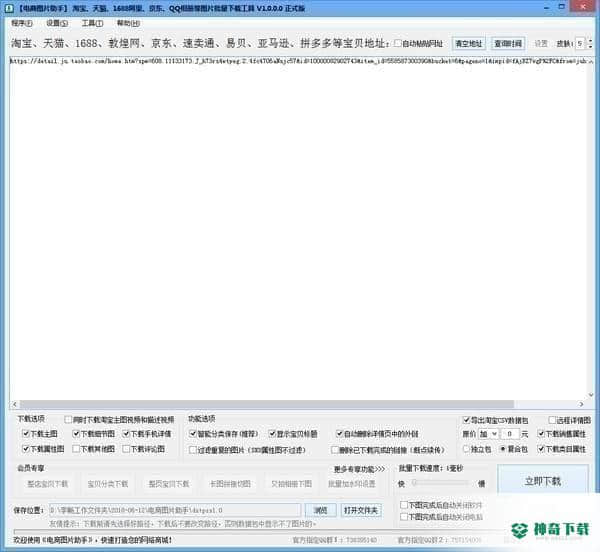The image size is (600, 552).
Task: Click the official QQ group 2 text in the status bar
Action: [x=439, y=540]
